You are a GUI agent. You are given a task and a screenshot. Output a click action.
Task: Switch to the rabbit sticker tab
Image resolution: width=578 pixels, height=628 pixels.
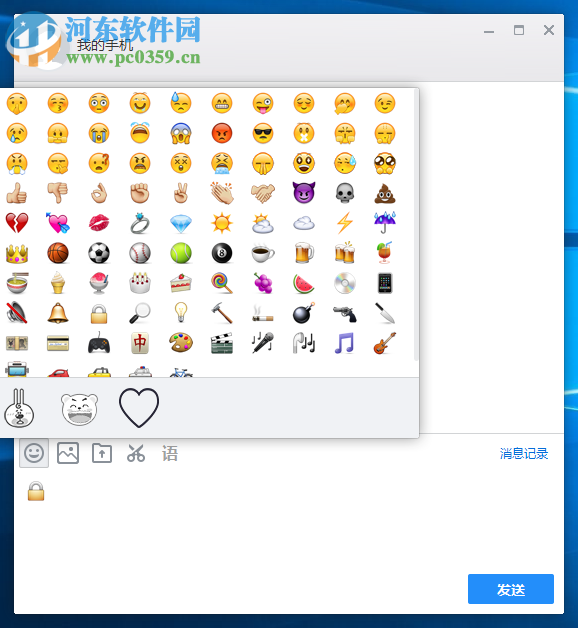19,408
